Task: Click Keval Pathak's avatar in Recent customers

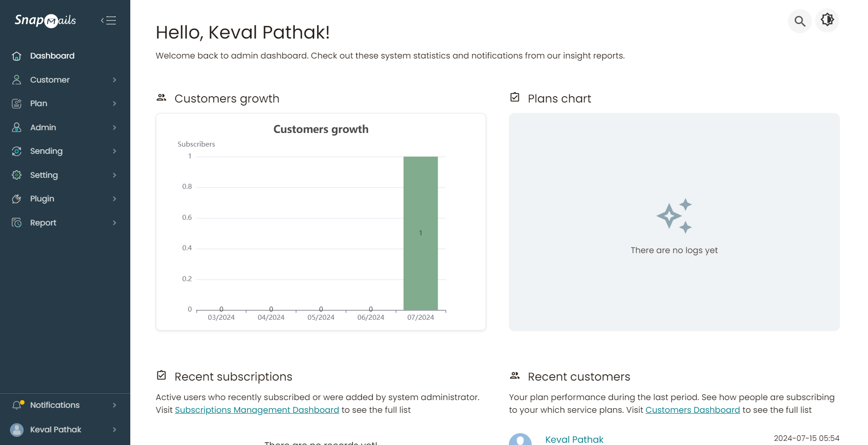Action: [x=520, y=439]
